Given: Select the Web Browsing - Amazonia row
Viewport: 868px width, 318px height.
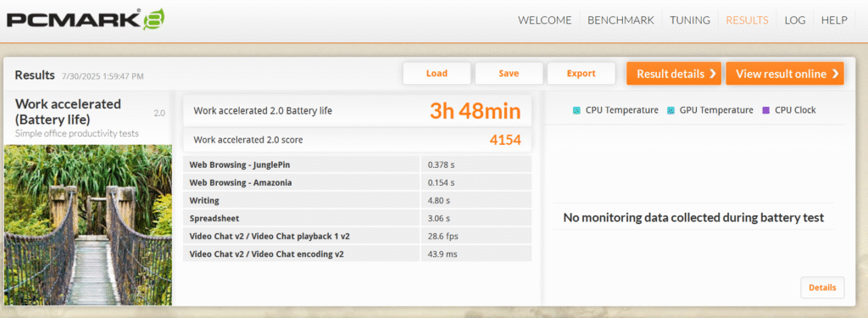Looking at the screenshot, I should (x=357, y=182).
